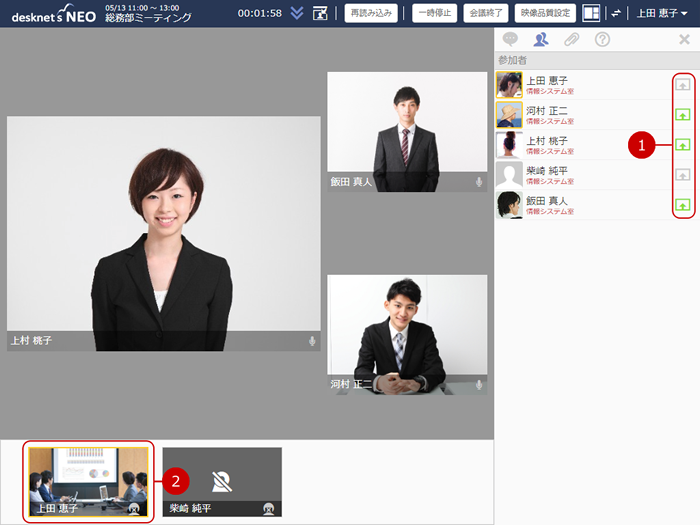
Task: Close the side panel with X
Action: click(x=684, y=40)
